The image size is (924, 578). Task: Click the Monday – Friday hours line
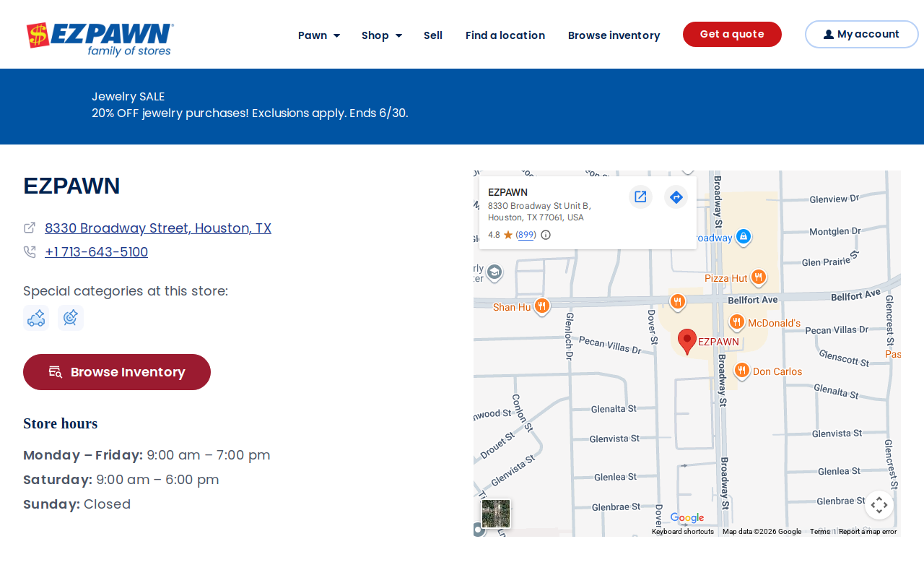(147, 455)
